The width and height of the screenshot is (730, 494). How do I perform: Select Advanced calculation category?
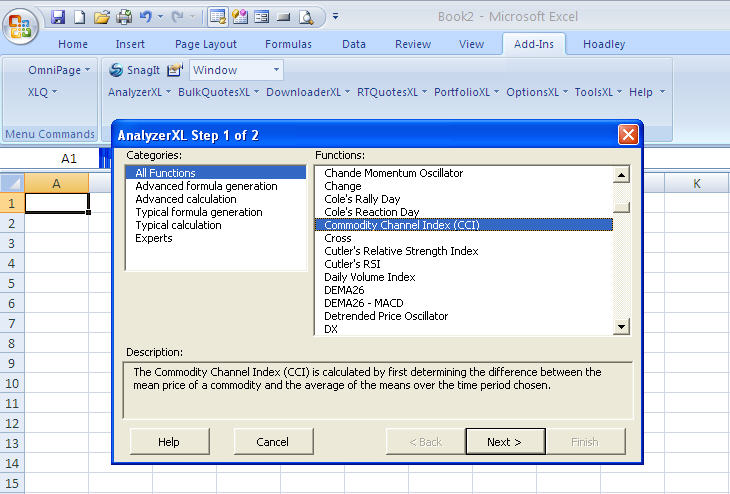point(216,199)
